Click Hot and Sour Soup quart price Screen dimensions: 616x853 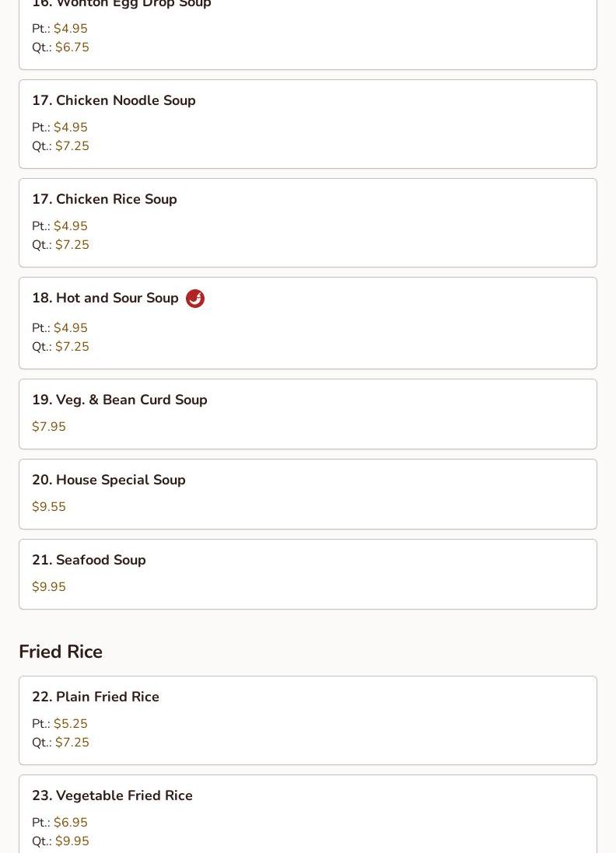click(x=72, y=347)
